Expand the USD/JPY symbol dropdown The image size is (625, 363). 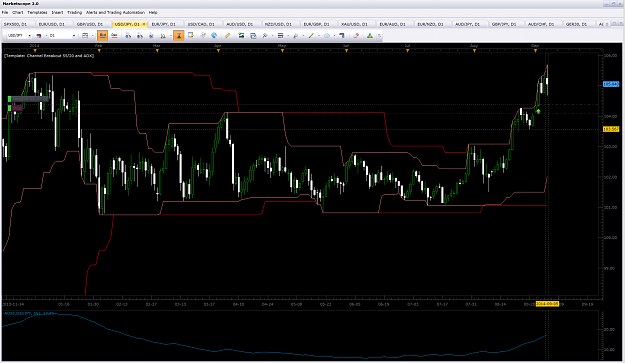point(29,36)
